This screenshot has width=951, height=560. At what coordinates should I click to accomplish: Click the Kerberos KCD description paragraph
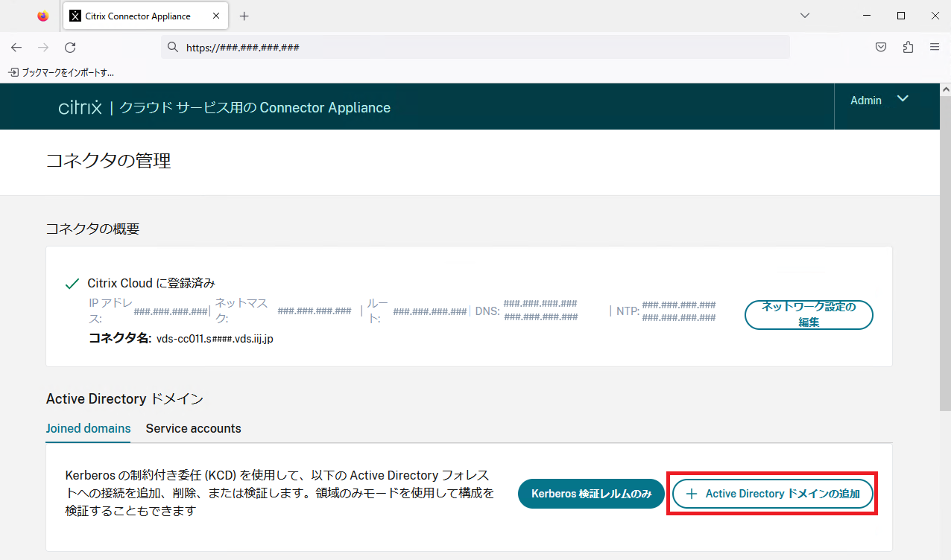[x=279, y=493]
